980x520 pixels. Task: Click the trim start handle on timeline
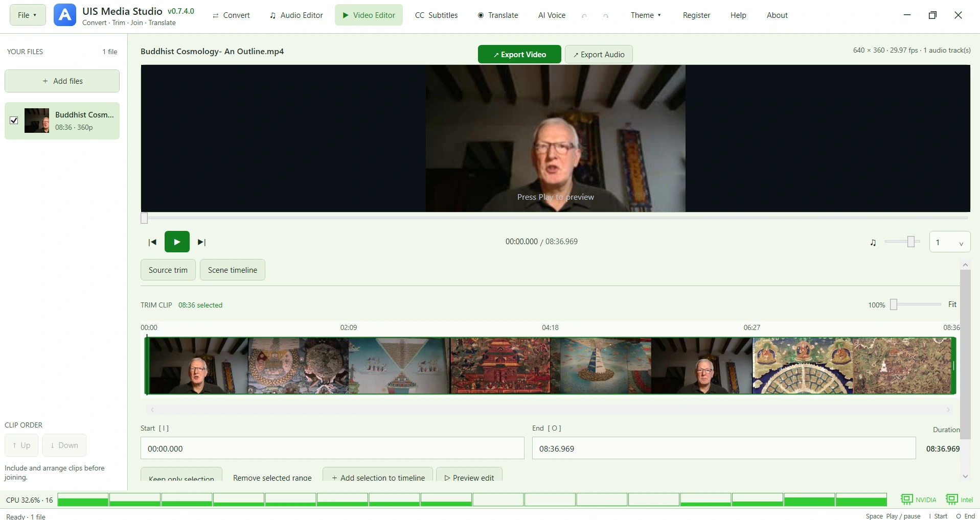point(147,365)
